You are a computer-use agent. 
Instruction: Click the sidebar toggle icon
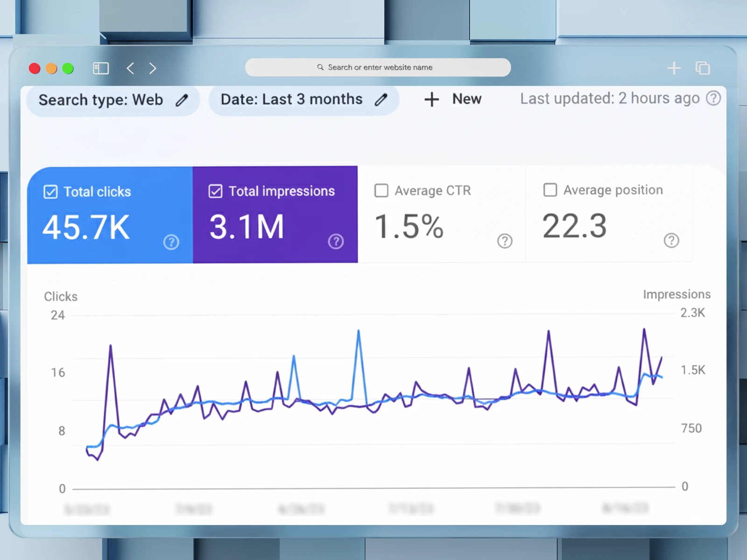[101, 69]
